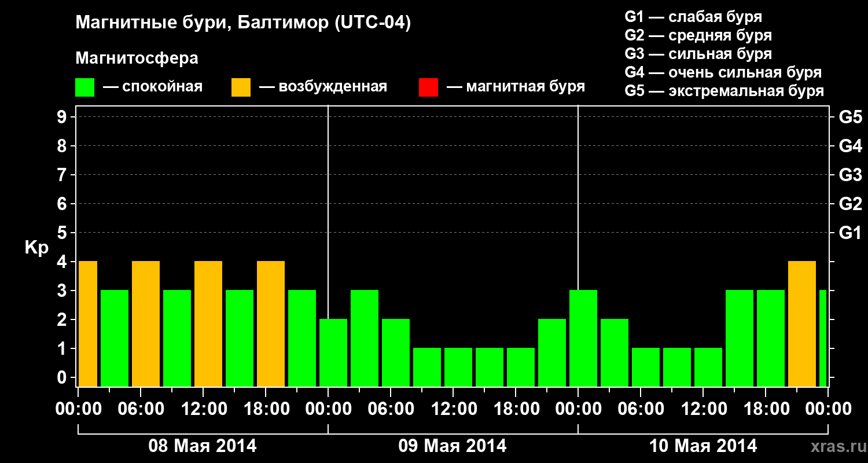Click the green bar over 12:00 on 09 Мая

458,368
